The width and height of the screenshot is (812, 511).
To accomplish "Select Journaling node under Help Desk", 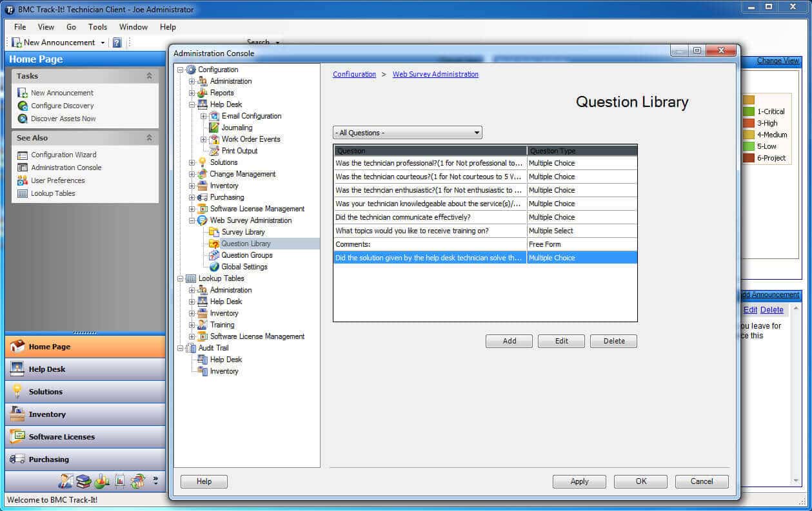I will [x=237, y=128].
